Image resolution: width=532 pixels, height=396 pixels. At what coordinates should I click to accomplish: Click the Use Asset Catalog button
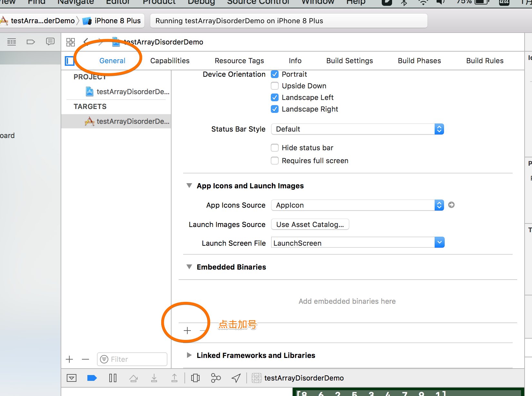pos(310,224)
